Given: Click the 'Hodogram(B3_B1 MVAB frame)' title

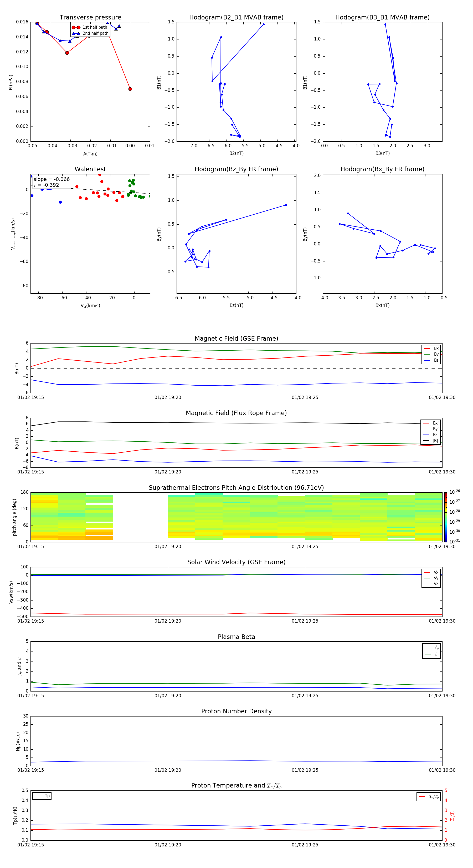Looking at the screenshot, I should tap(382, 18).
